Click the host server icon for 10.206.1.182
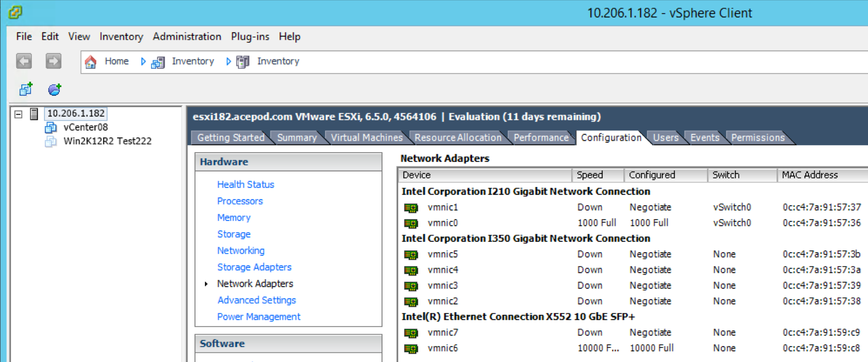868x362 pixels. (x=34, y=113)
